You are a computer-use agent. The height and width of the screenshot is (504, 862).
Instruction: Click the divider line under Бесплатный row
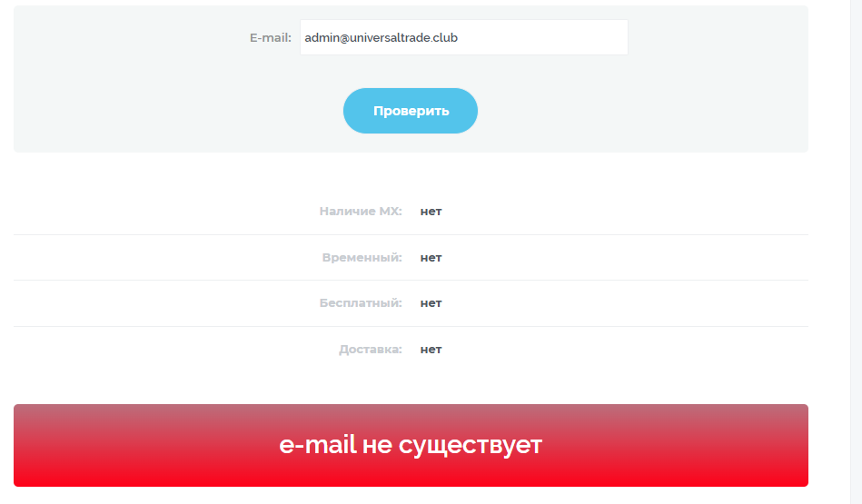411,327
